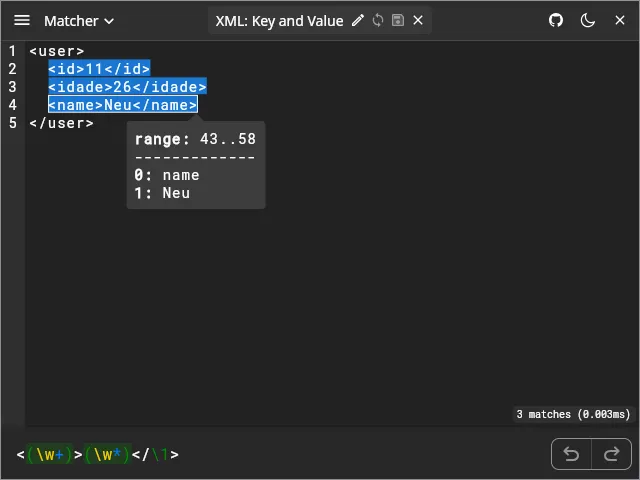The height and width of the screenshot is (480, 640).
Task: Click the redo arrow button
Action: tap(611, 454)
